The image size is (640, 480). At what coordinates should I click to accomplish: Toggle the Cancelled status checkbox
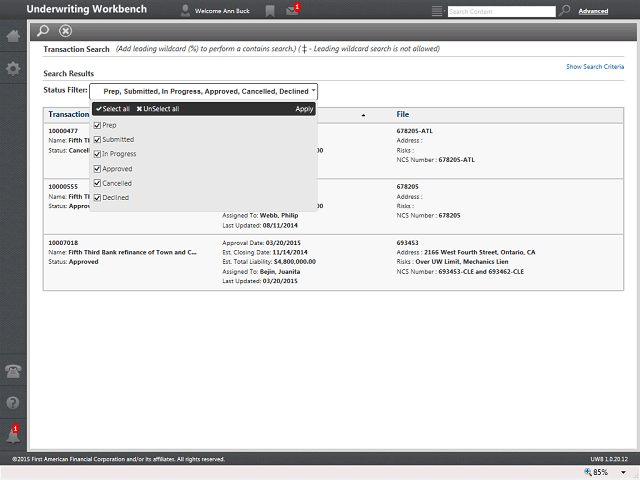97,183
